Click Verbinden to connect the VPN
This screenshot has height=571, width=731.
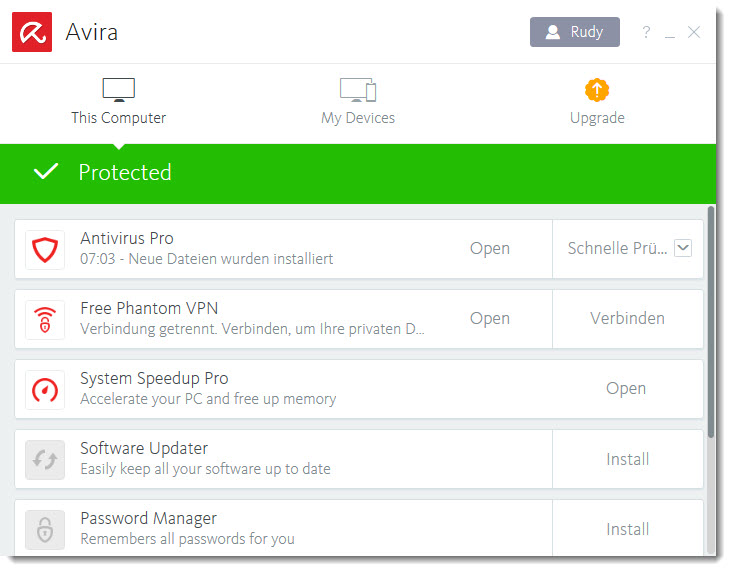[628, 319]
